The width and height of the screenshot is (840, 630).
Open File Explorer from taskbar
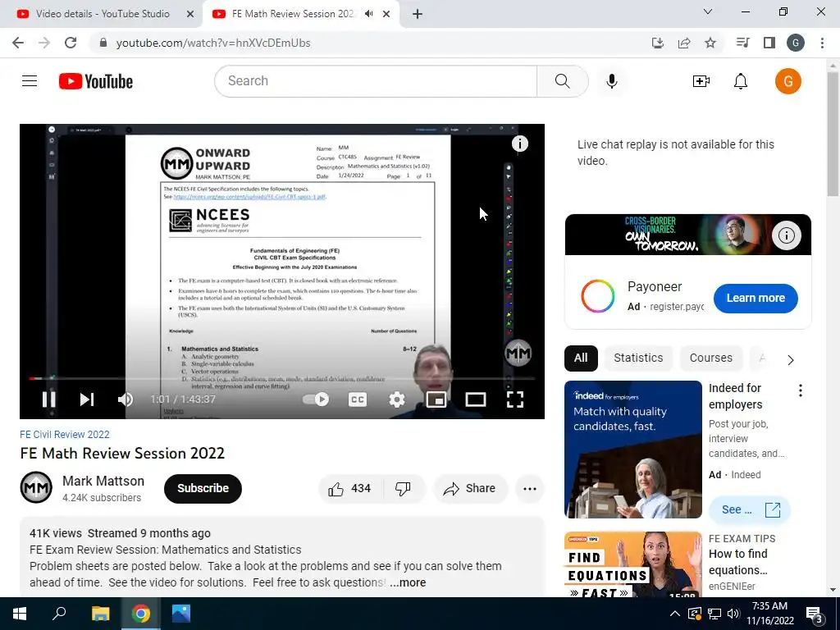pos(100,614)
